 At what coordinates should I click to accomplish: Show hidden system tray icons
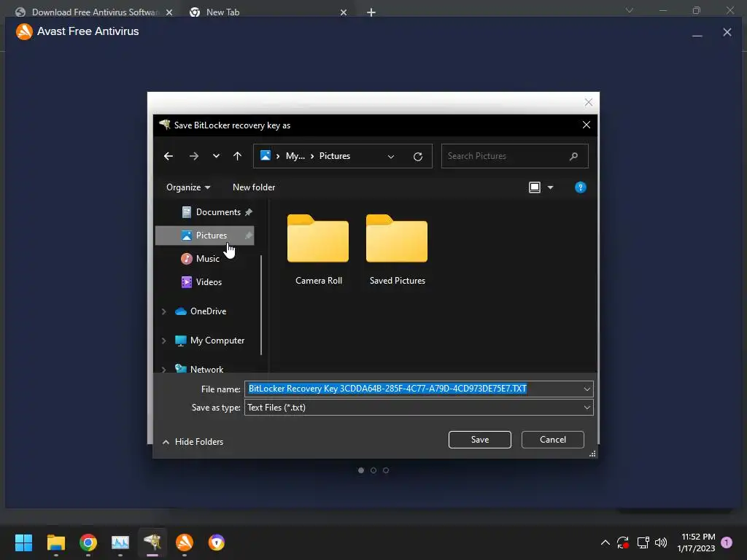[605, 542]
